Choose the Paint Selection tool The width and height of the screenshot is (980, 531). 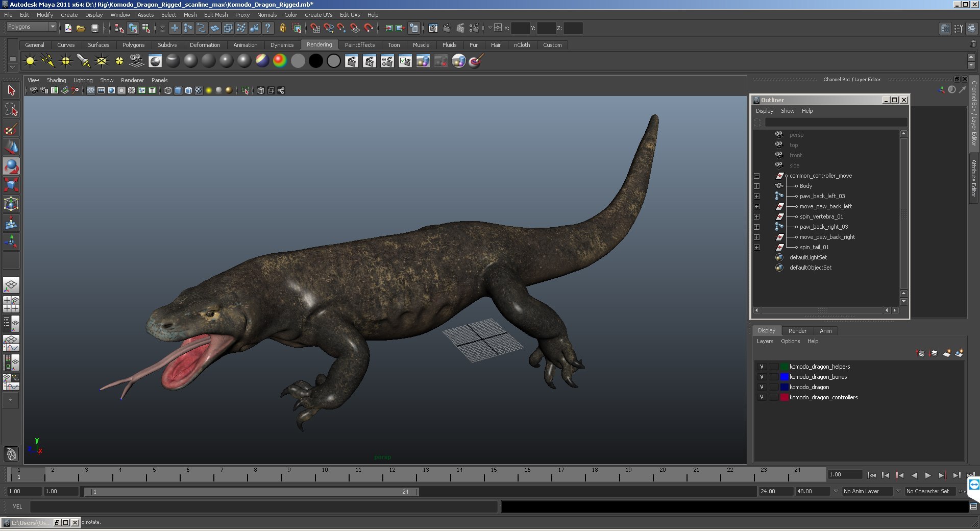(x=11, y=128)
